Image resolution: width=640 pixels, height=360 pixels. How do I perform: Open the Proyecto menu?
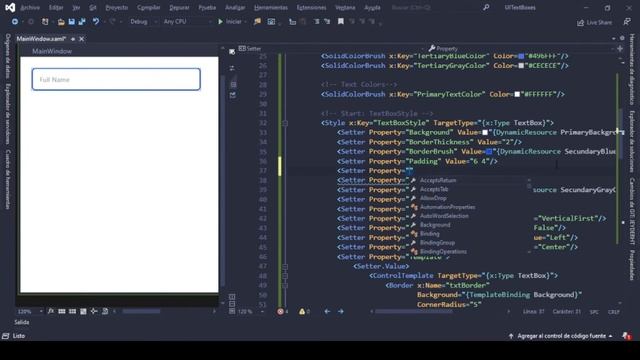(116, 7)
